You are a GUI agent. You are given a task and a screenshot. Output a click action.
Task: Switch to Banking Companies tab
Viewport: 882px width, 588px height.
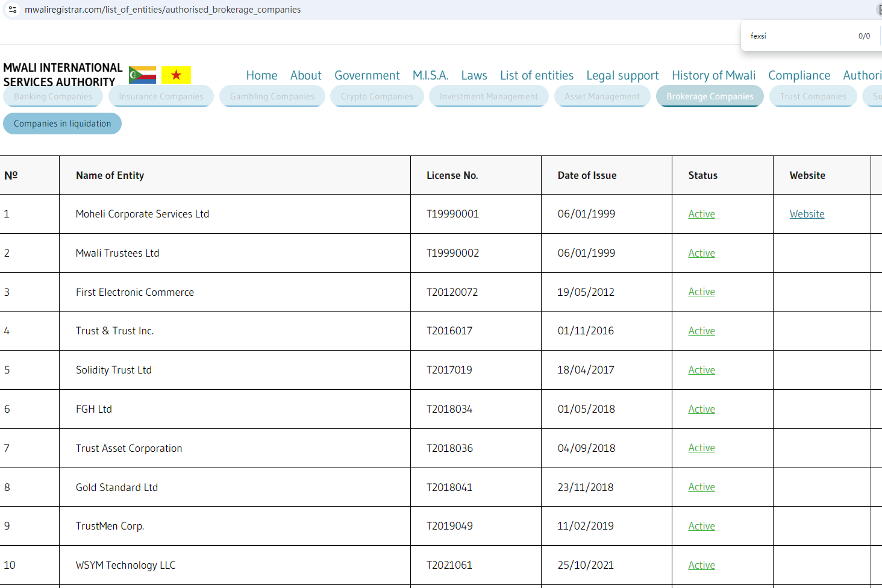[x=53, y=96]
